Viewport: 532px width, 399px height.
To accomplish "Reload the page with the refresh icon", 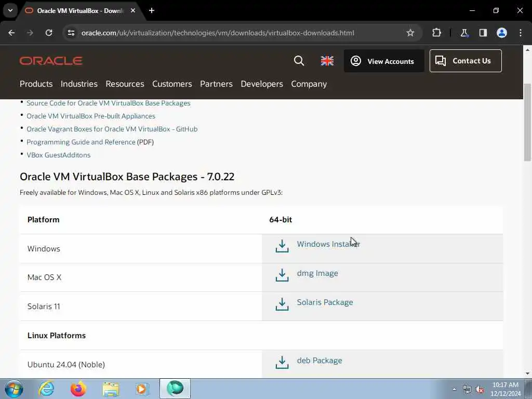I will pyautogui.click(x=49, y=33).
